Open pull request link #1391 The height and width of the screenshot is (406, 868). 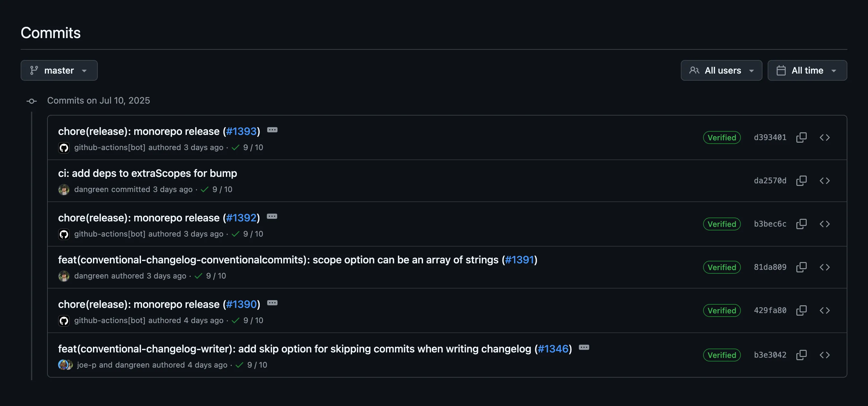(x=519, y=260)
